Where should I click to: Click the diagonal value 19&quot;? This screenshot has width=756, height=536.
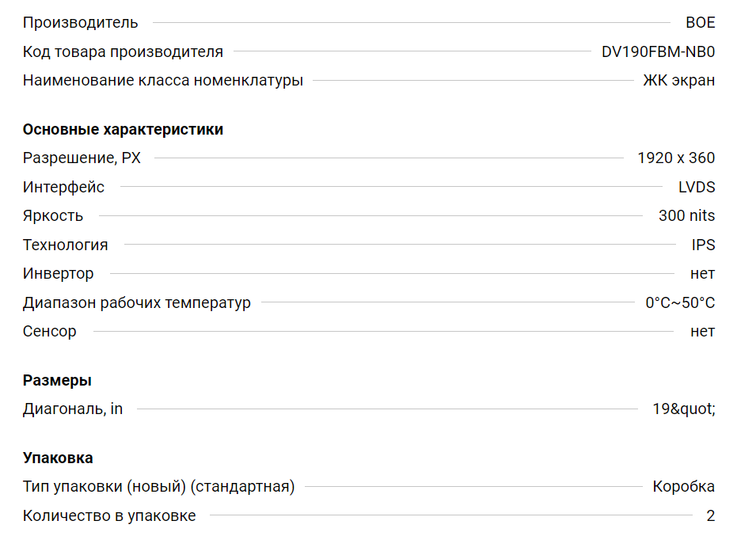coord(683,409)
